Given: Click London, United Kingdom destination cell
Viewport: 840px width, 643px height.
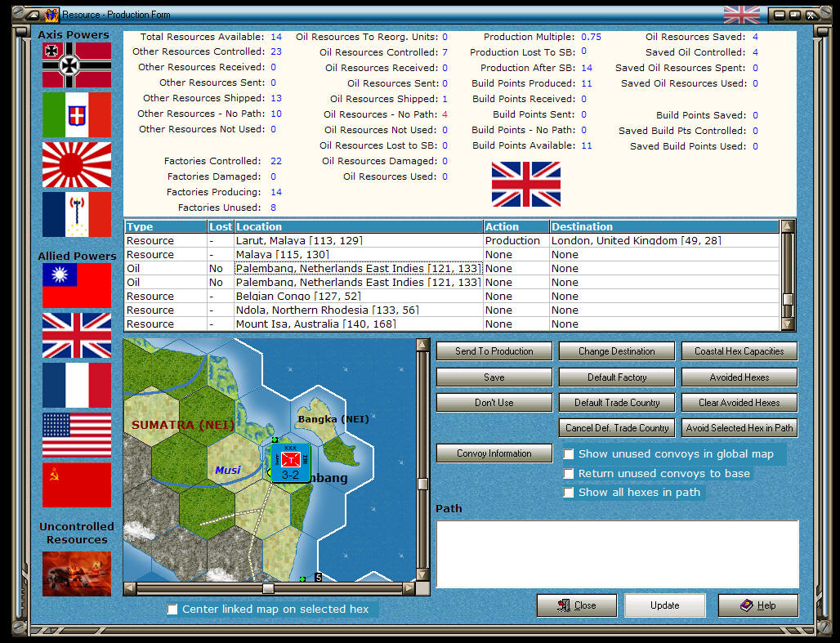Looking at the screenshot, I should pos(664,240).
